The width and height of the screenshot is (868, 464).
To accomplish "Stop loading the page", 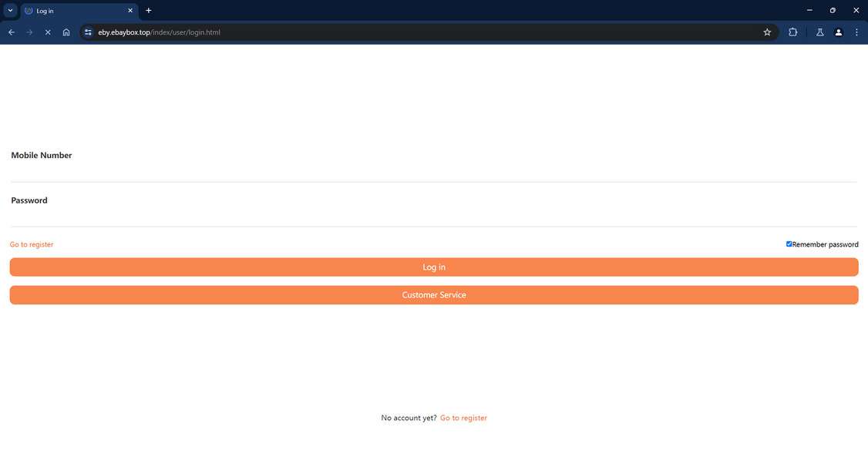I will coord(48,32).
